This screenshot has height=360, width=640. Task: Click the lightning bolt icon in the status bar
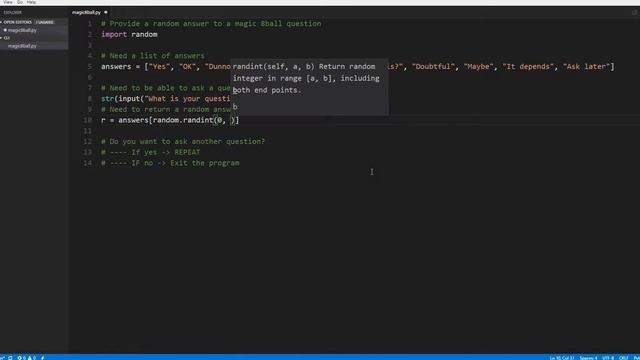(x=42, y=358)
